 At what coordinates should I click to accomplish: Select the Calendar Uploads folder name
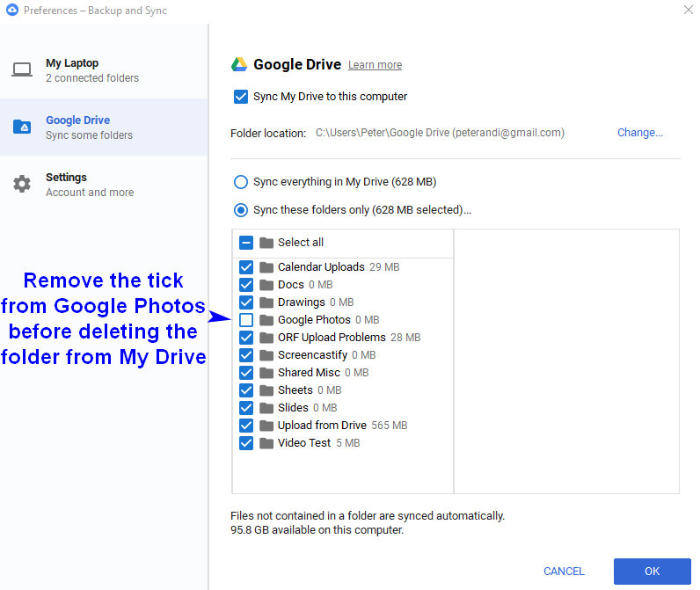point(322,267)
